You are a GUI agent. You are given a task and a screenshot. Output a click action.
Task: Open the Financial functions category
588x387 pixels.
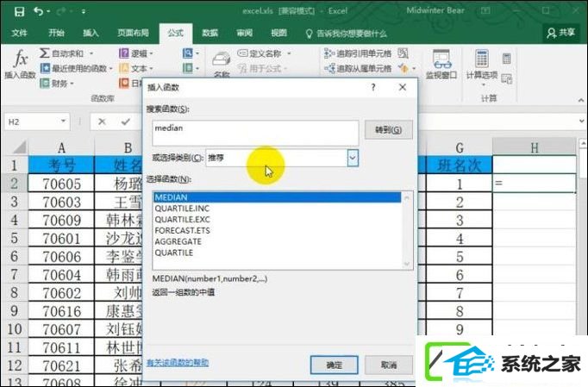[x=56, y=84]
